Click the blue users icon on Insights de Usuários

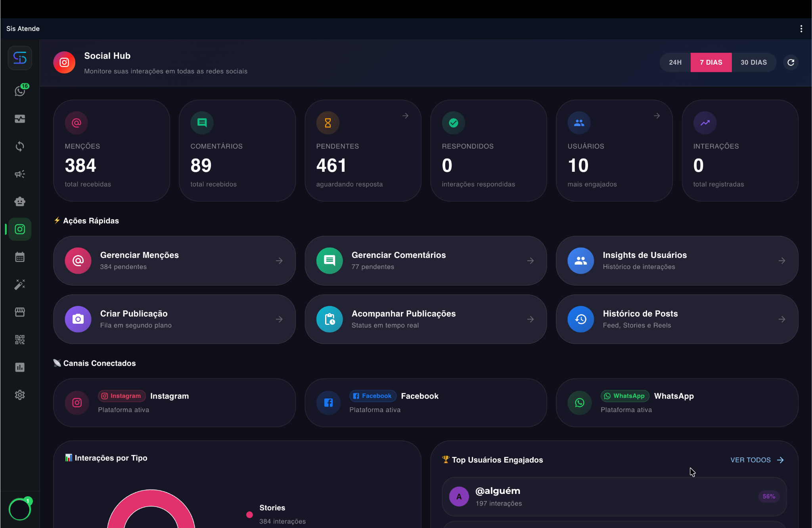pos(581,261)
